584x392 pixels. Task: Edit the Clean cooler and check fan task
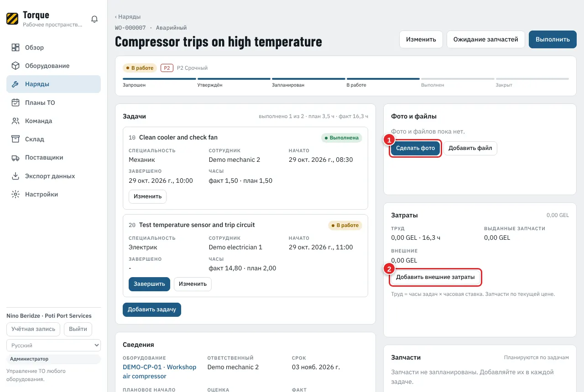(x=147, y=196)
